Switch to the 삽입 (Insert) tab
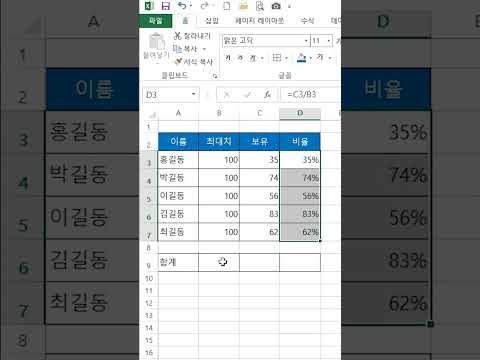The height and width of the screenshot is (360, 480). [212, 21]
